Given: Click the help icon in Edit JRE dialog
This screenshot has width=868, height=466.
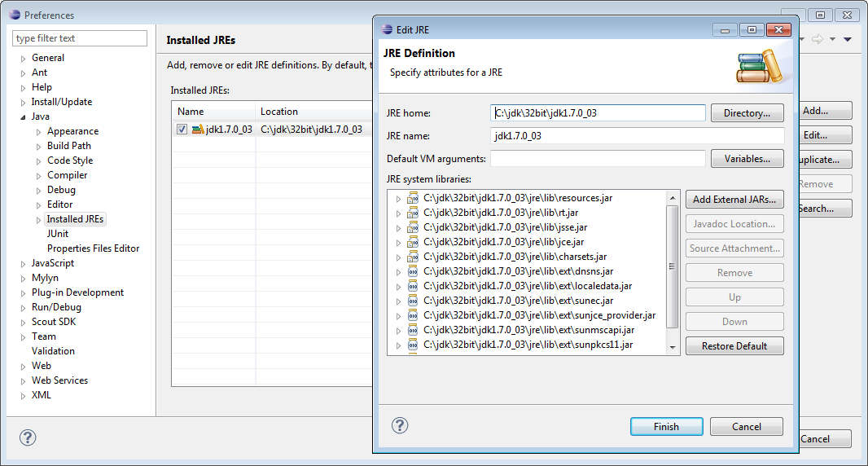Looking at the screenshot, I should (x=400, y=425).
